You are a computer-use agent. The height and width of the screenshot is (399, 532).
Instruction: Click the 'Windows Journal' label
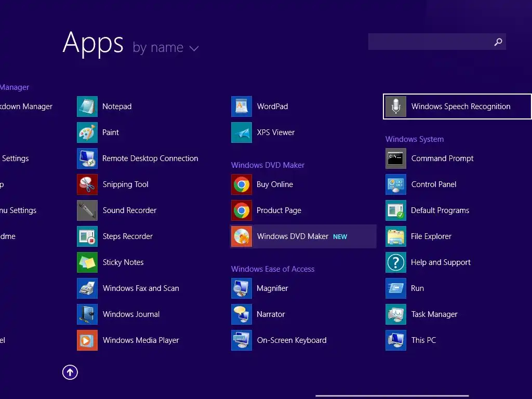point(131,314)
